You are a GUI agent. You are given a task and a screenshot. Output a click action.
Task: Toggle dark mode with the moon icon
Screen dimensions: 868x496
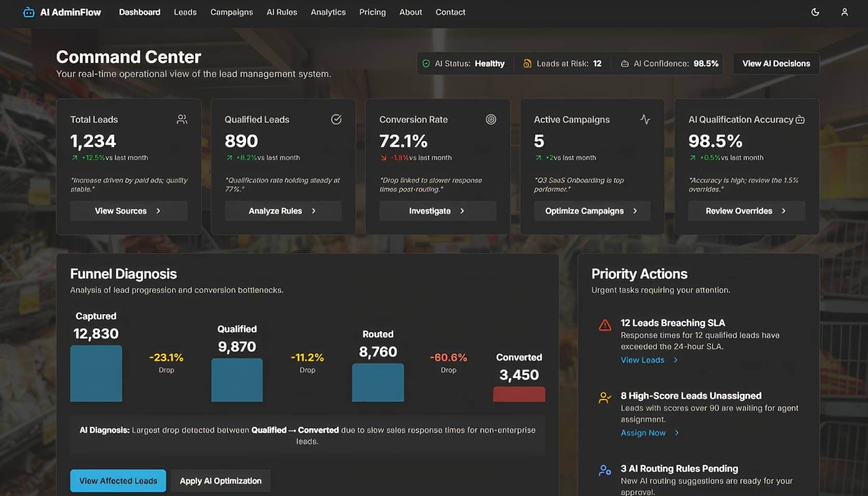pos(815,12)
